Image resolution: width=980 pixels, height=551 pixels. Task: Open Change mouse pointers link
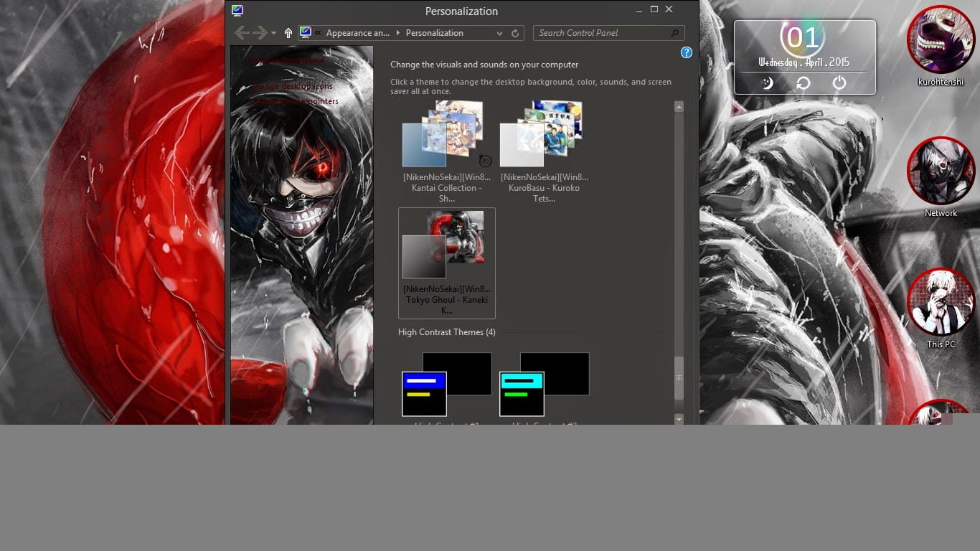point(295,101)
